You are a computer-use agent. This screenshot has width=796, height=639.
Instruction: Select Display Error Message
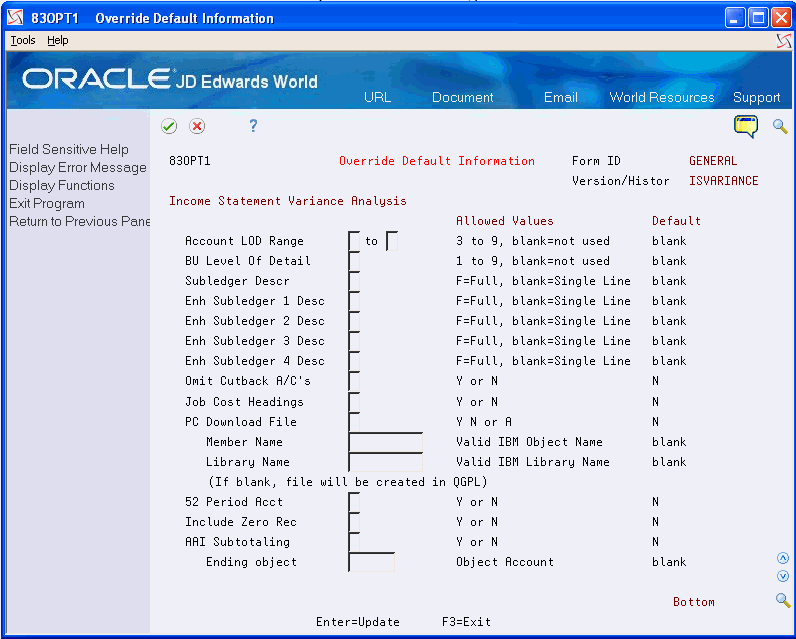(x=78, y=167)
